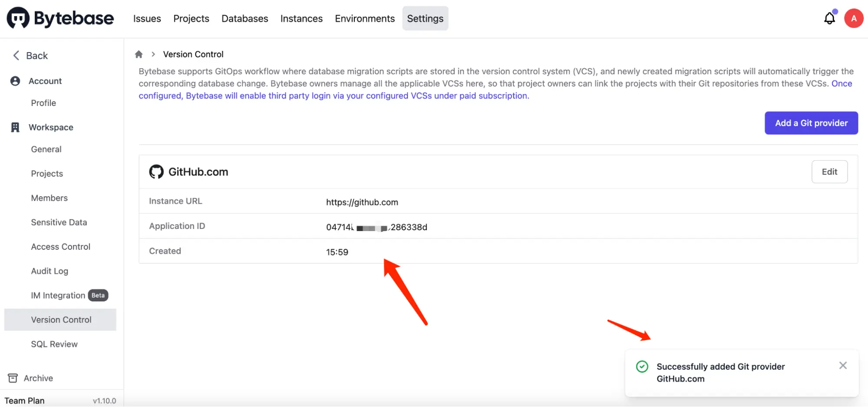Viewport: 868px width, 407px height.
Task: Collapse the sidebar via Back chevron
Action: [x=16, y=56]
